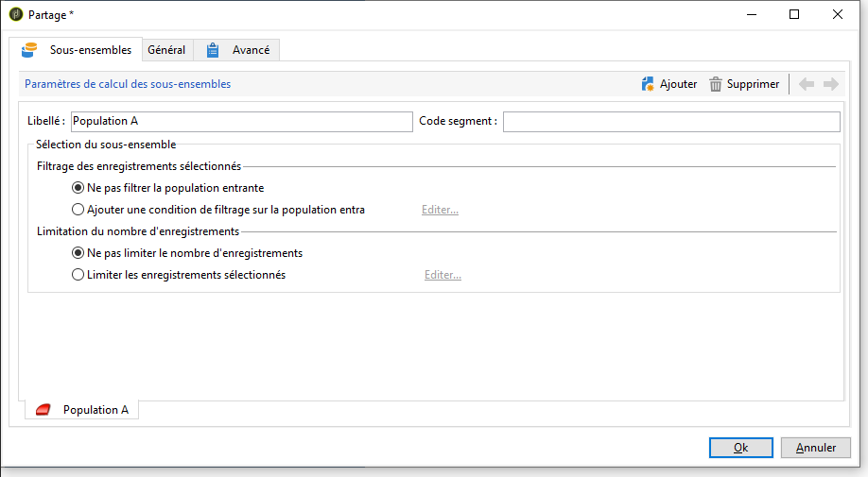
Task: Click the Ajouter subset icon
Action: 648,84
